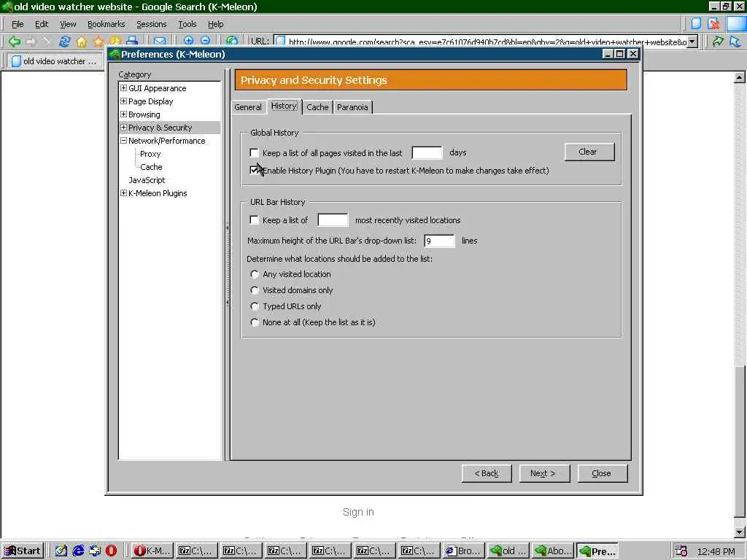Open the Tools menu
The height and width of the screenshot is (560, 747).
(x=187, y=24)
